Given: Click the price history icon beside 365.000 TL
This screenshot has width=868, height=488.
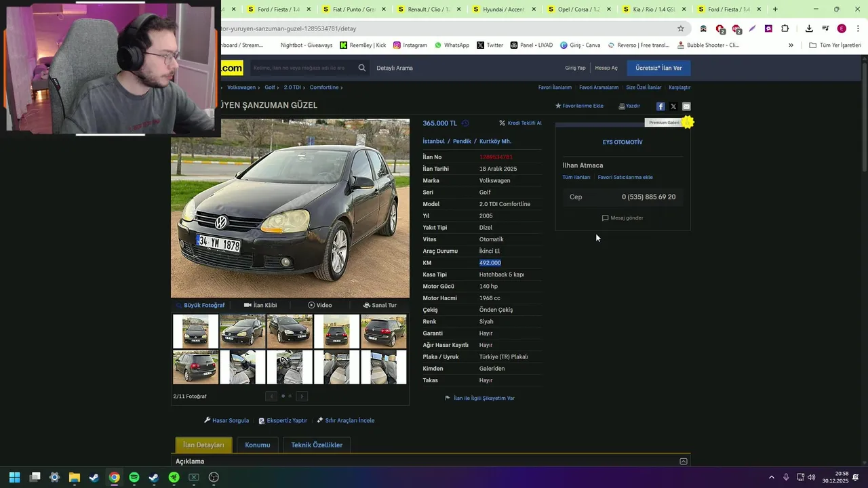Looking at the screenshot, I should pos(465,123).
